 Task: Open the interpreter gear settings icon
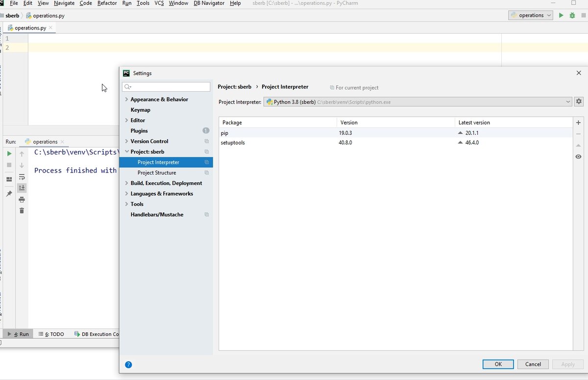[x=579, y=101]
